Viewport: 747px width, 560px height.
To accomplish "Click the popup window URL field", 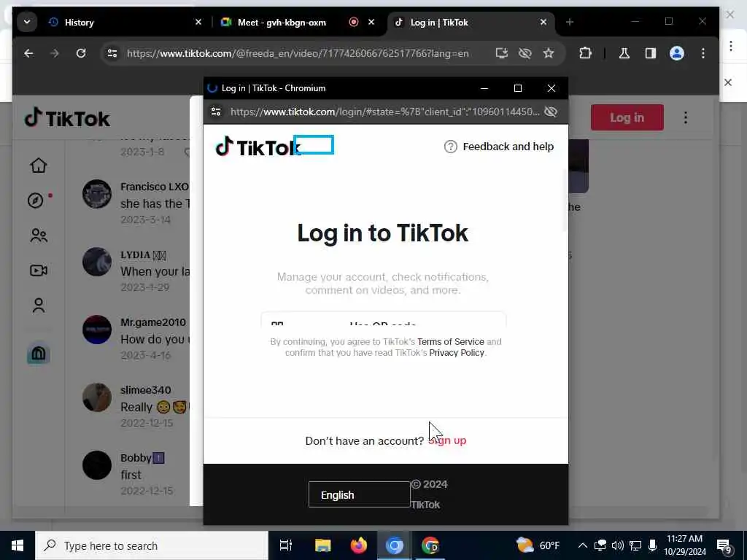I will pyautogui.click(x=384, y=112).
